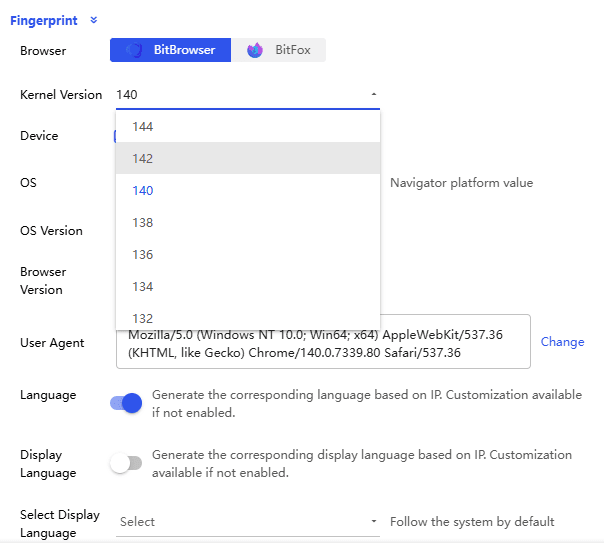The height and width of the screenshot is (545, 604).
Task: Choose kernel version 136
Action: point(248,254)
